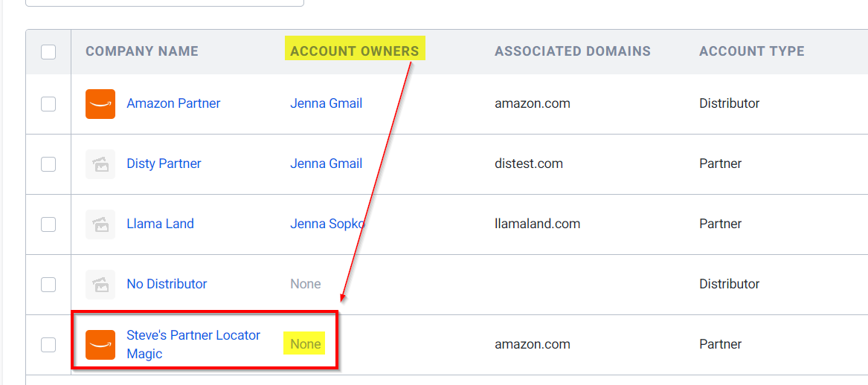This screenshot has height=385, width=868.
Task: Check the Disty Partner row checkbox
Action: 48,164
